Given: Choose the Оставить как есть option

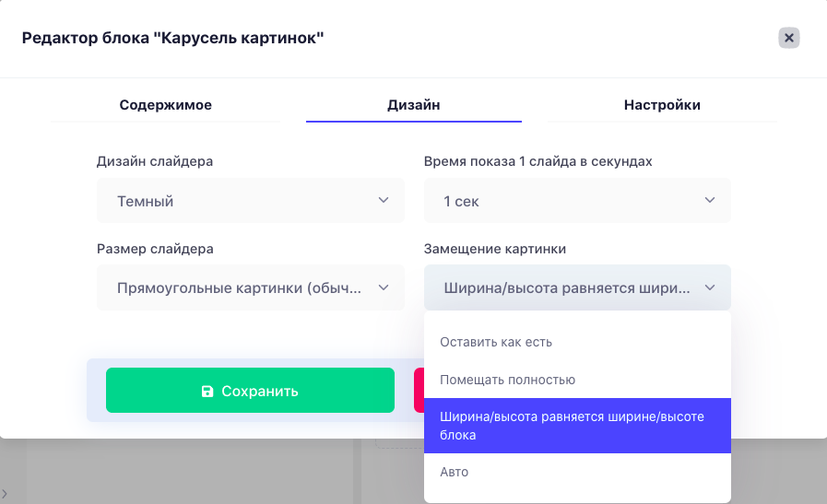Looking at the screenshot, I should pyautogui.click(x=577, y=342).
